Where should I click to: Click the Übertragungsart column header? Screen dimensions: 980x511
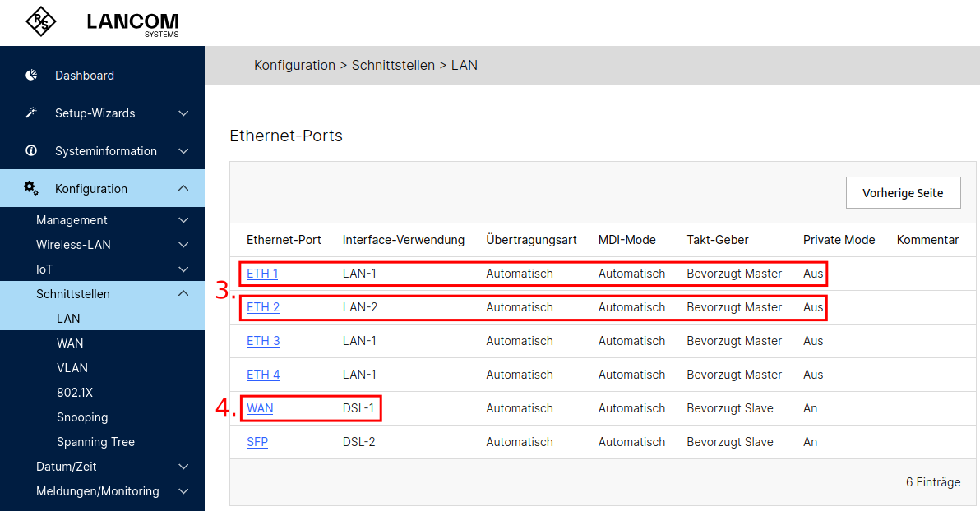[x=531, y=240]
